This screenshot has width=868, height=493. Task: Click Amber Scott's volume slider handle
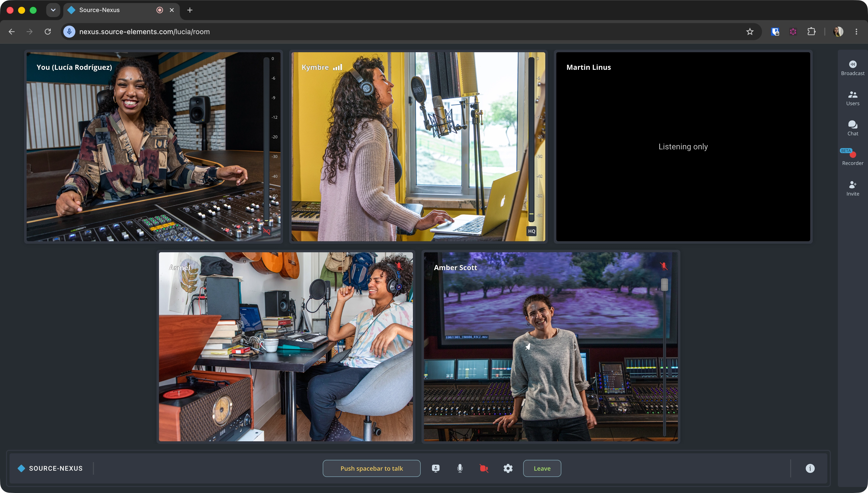pos(664,284)
